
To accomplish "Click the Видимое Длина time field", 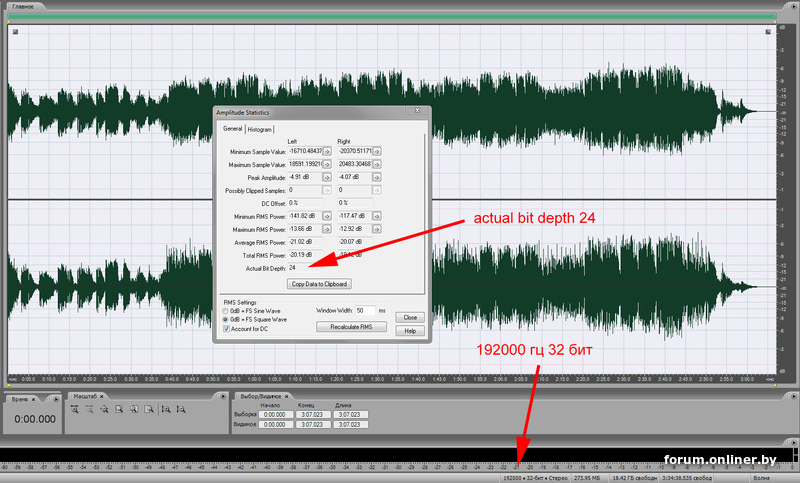I will pyautogui.click(x=351, y=424).
